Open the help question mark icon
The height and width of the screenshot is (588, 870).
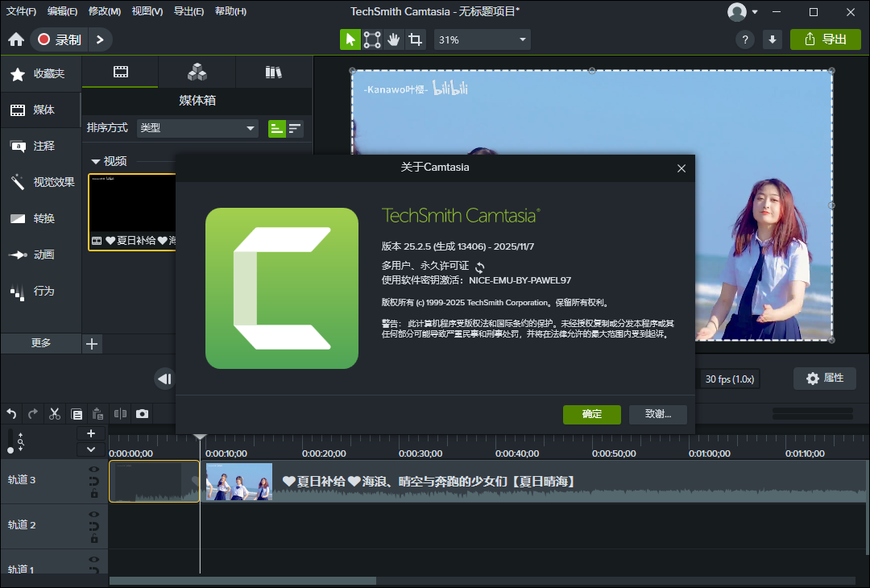(745, 40)
